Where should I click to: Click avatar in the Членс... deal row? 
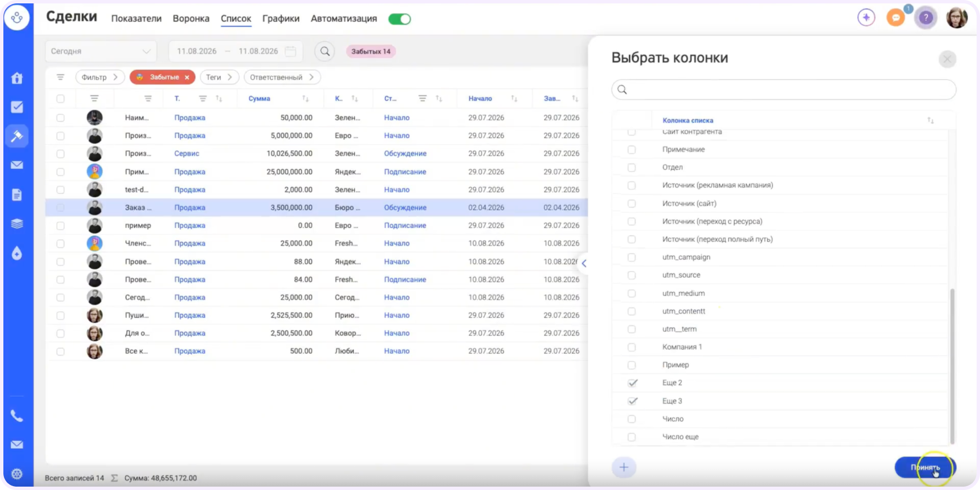click(x=95, y=243)
